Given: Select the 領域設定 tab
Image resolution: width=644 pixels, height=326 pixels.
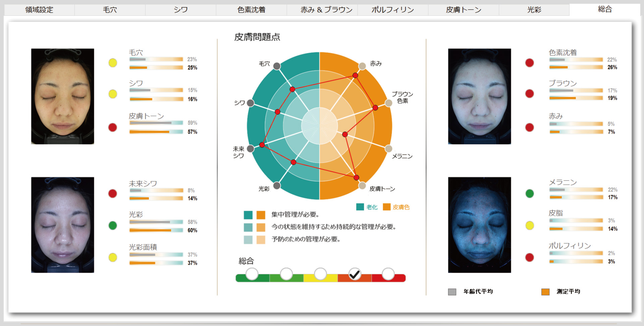Looking at the screenshot, I should (39, 10).
